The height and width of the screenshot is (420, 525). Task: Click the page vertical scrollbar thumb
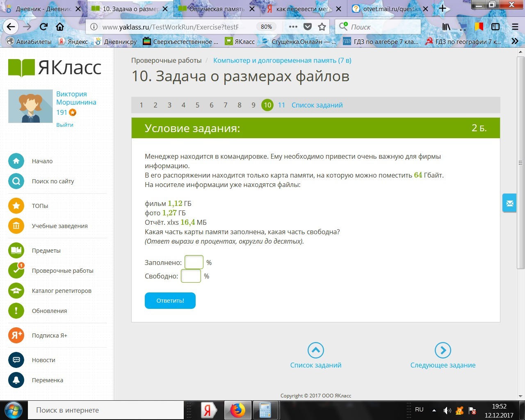tap(520, 162)
